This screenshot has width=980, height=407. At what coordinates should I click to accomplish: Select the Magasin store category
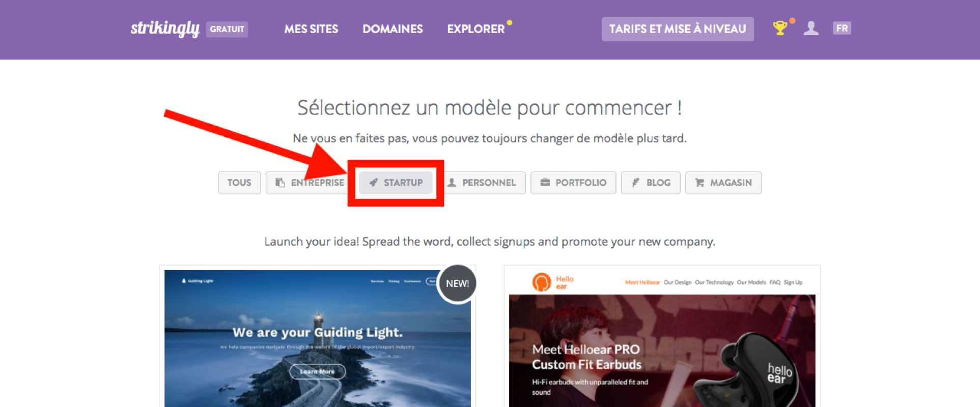pos(723,183)
